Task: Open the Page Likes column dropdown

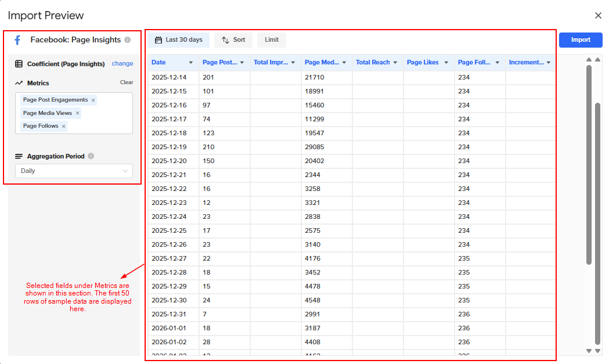Action: (446, 63)
